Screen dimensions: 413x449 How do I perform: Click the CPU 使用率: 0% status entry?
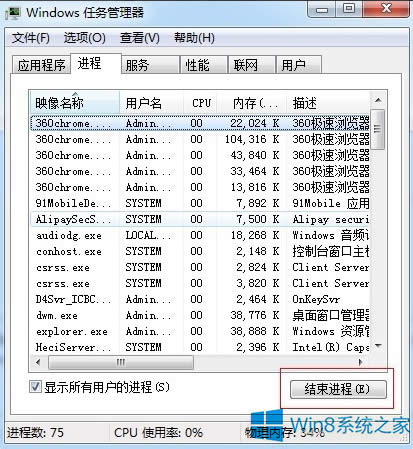[x=158, y=433]
